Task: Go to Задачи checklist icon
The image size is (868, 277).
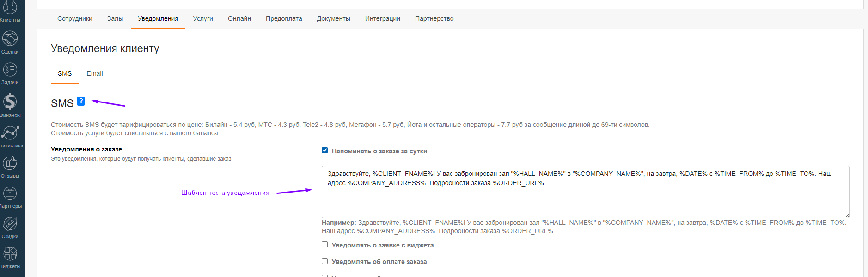Action: coord(10,70)
